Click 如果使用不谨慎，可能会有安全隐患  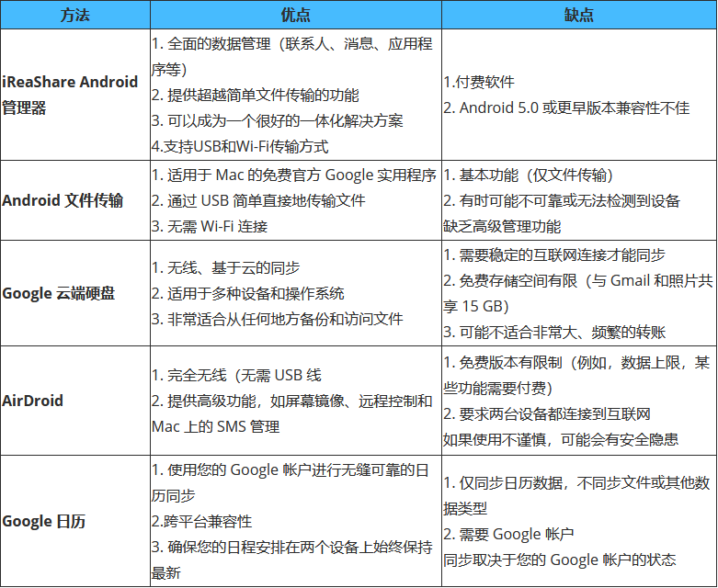(x=561, y=440)
